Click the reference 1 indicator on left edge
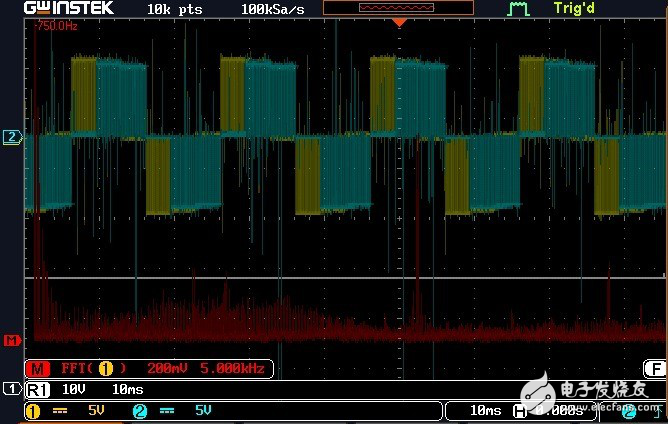668x424 pixels. [10, 388]
